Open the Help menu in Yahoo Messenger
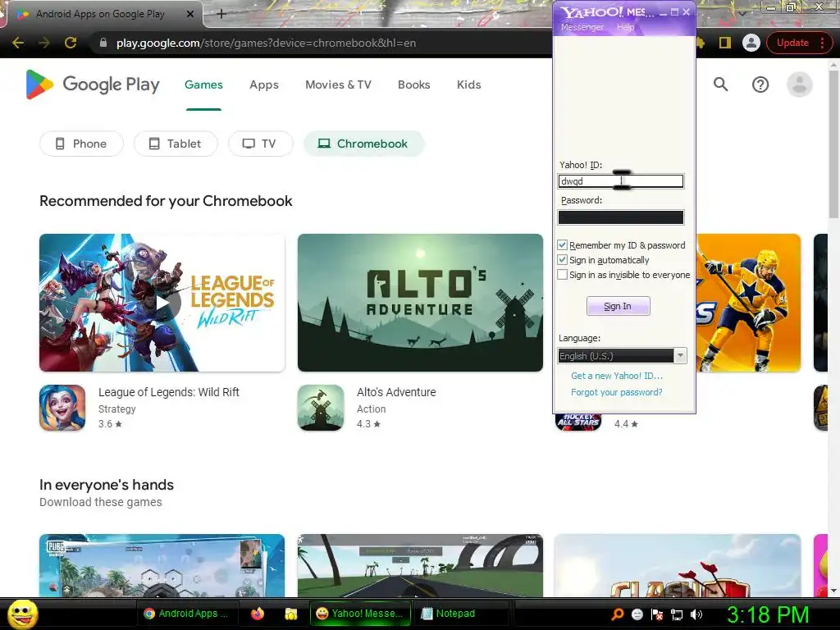The width and height of the screenshot is (840, 630). (625, 27)
